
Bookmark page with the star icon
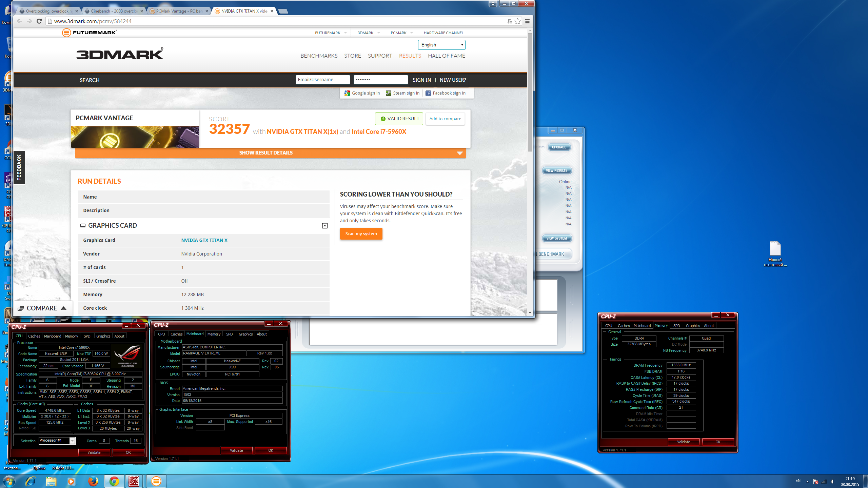(x=517, y=21)
